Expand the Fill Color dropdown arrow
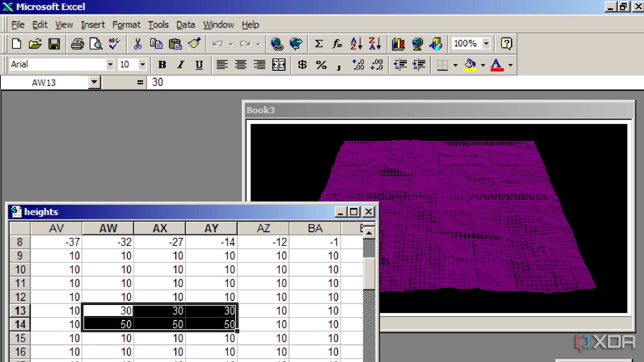This screenshot has width=644, height=362. pos(483,65)
